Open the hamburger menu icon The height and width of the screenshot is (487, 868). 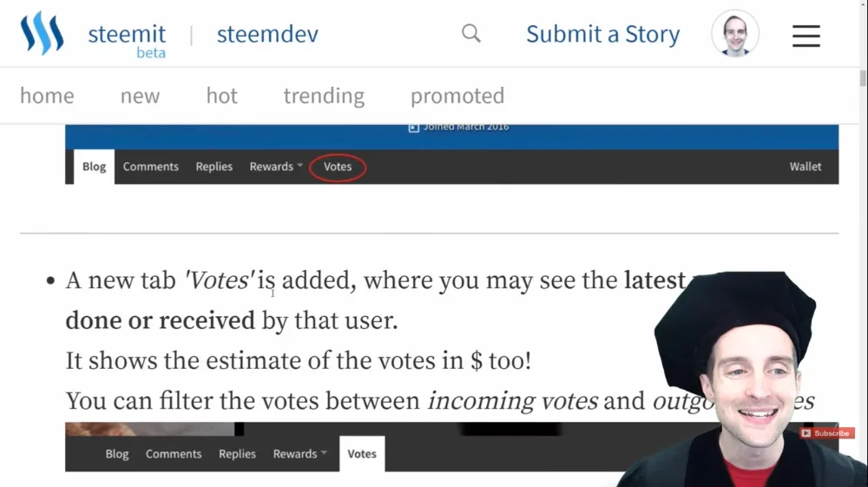(x=806, y=36)
